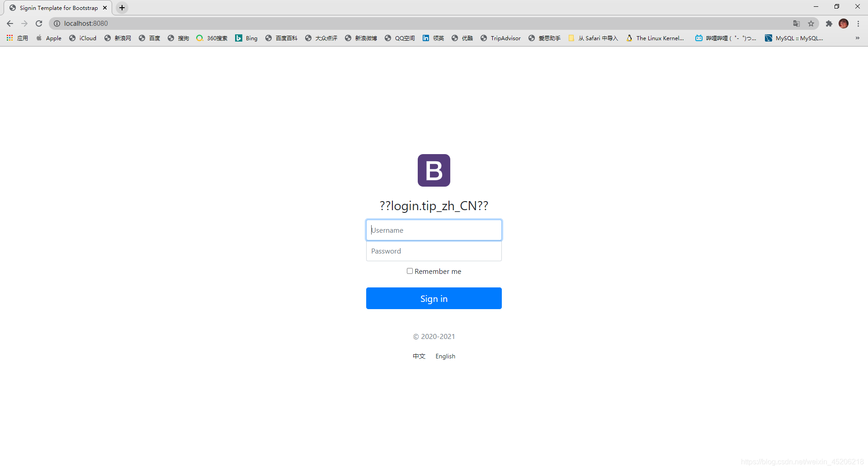
Task: Open the MySQL :: MySQL bookmark
Action: (x=794, y=38)
